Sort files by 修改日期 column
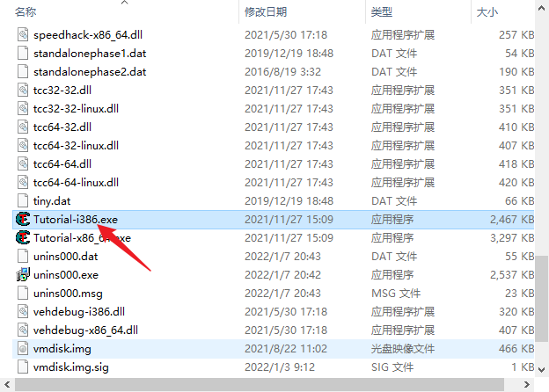 tap(266, 12)
